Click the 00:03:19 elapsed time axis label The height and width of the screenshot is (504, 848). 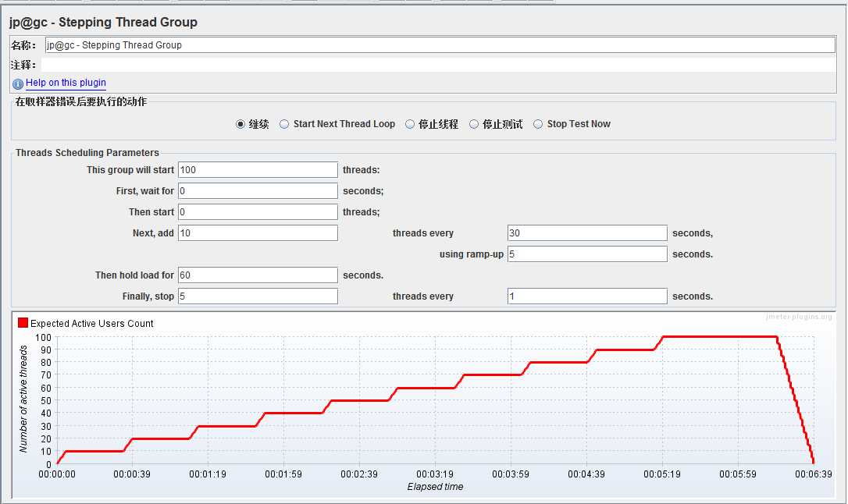pos(435,474)
